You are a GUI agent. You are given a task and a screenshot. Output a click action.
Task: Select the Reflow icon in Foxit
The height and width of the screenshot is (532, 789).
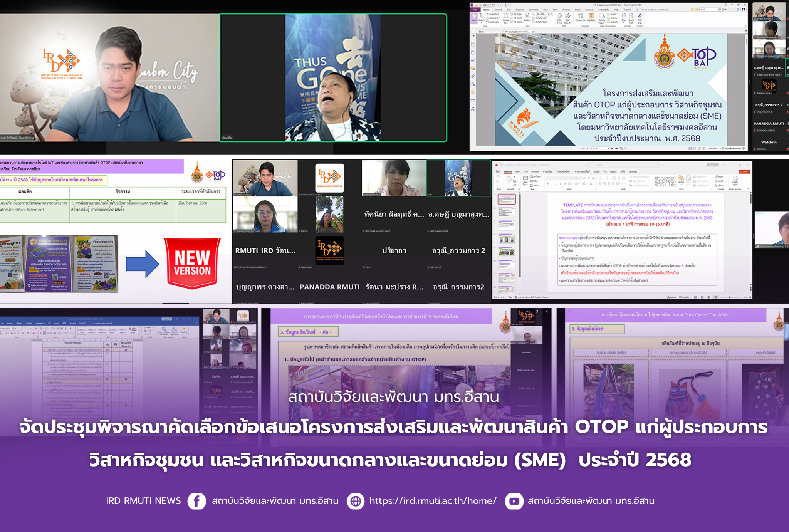(x=527, y=18)
